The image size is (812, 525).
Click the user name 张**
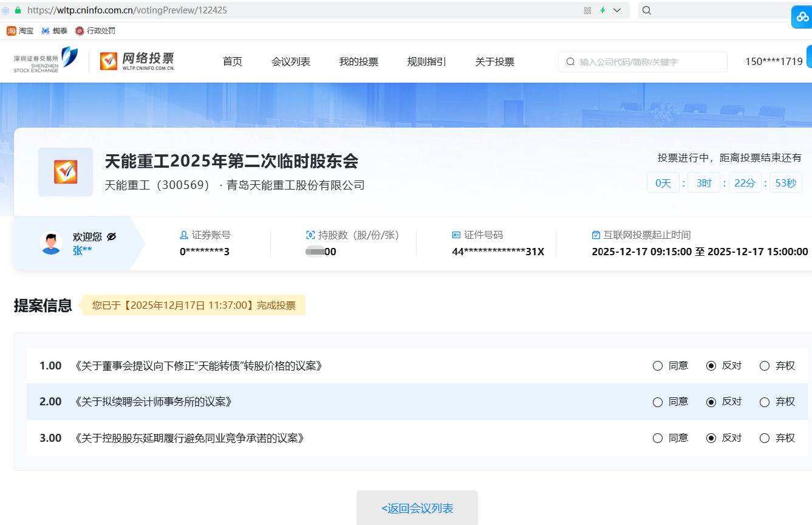tap(82, 250)
